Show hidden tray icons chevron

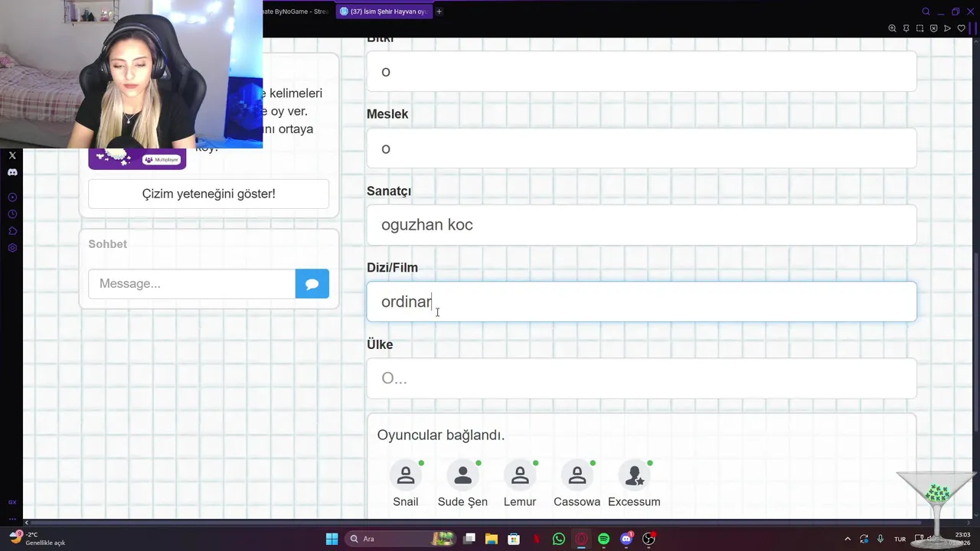(848, 539)
